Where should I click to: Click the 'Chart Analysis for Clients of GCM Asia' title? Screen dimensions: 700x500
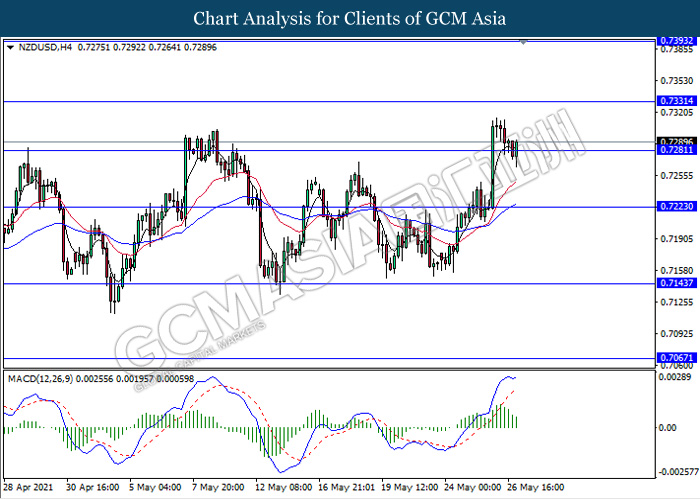[x=349, y=18]
